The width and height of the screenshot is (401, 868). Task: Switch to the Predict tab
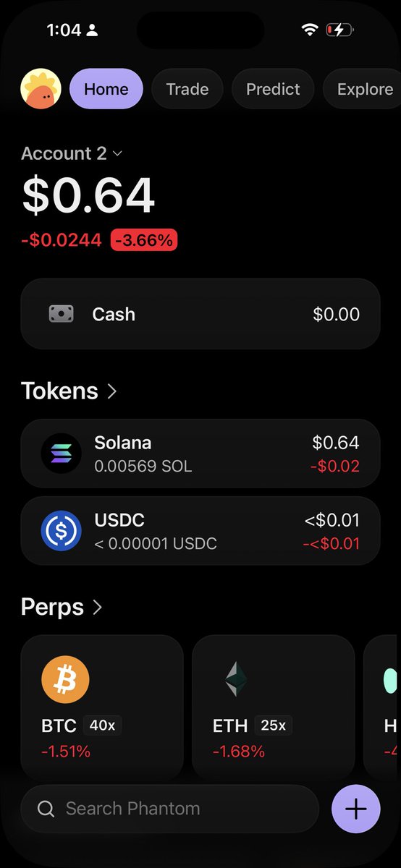(x=273, y=89)
